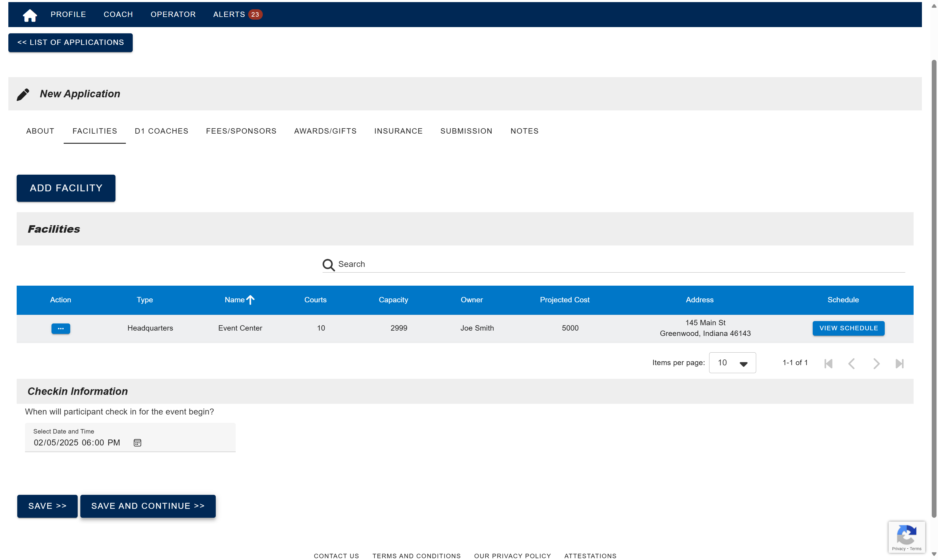This screenshot has width=938, height=560.
Task: Select the FACILITIES tab
Action: [x=95, y=131]
